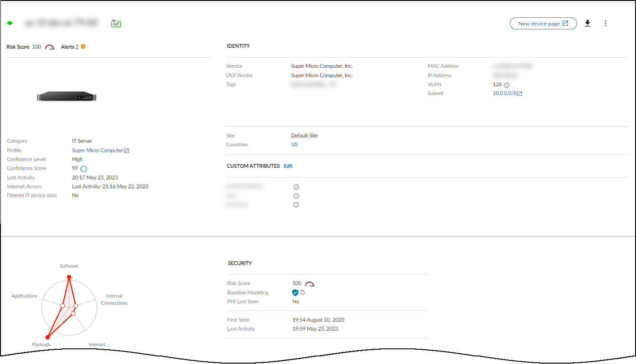
Task: Click the Internet Access last activity value
Action: (110, 186)
